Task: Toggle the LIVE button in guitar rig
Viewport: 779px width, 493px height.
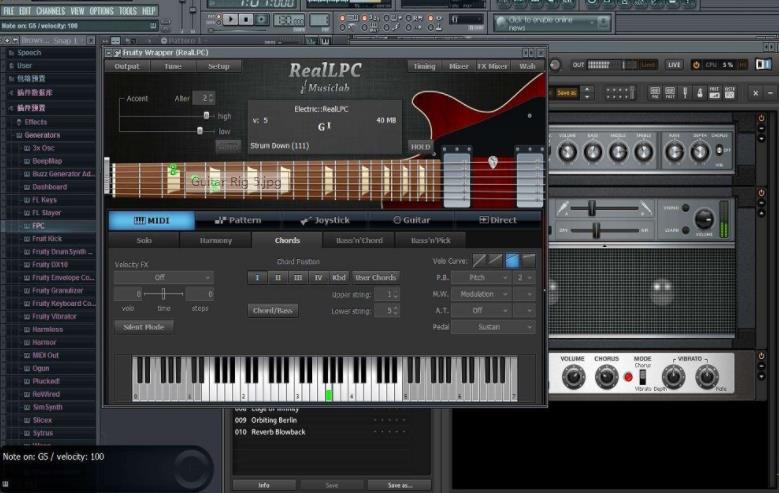Action: click(x=674, y=64)
